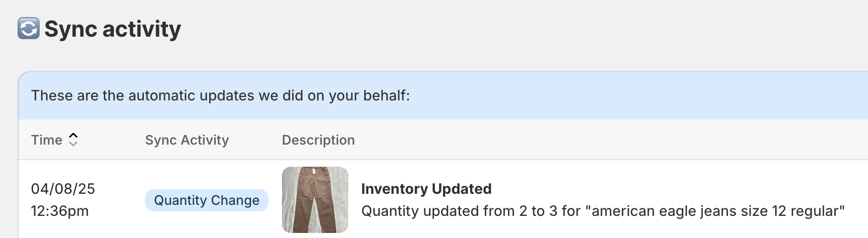
Task: Click the american eagle jeans product name
Action: (x=717, y=211)
